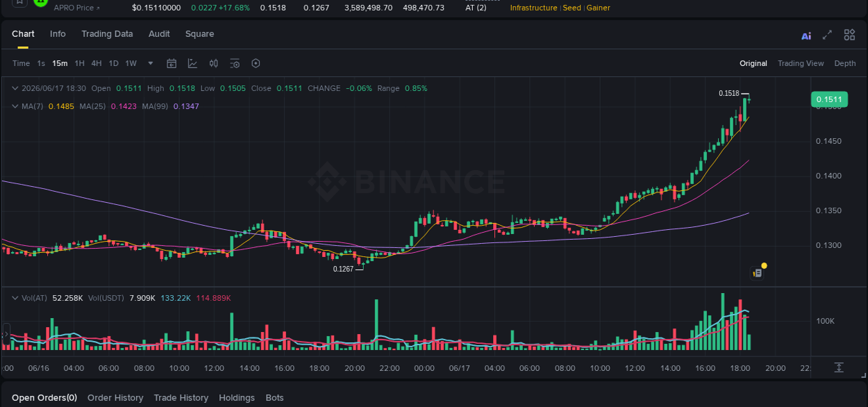Click the 0.1267 low price marker

[x=343, y=269]
